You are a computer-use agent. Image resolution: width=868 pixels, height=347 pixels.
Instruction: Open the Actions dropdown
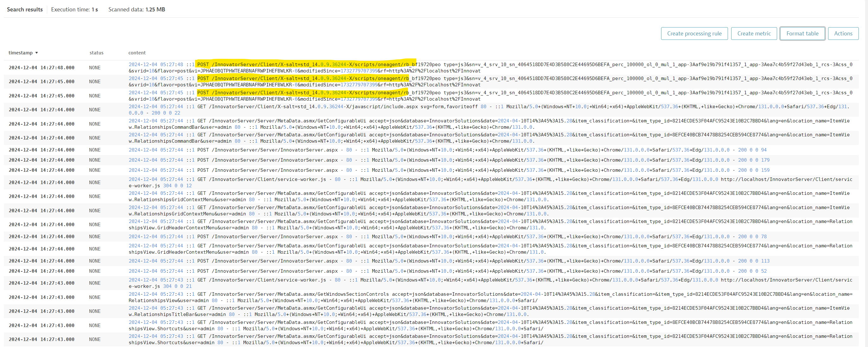click(x=843, y=33)
